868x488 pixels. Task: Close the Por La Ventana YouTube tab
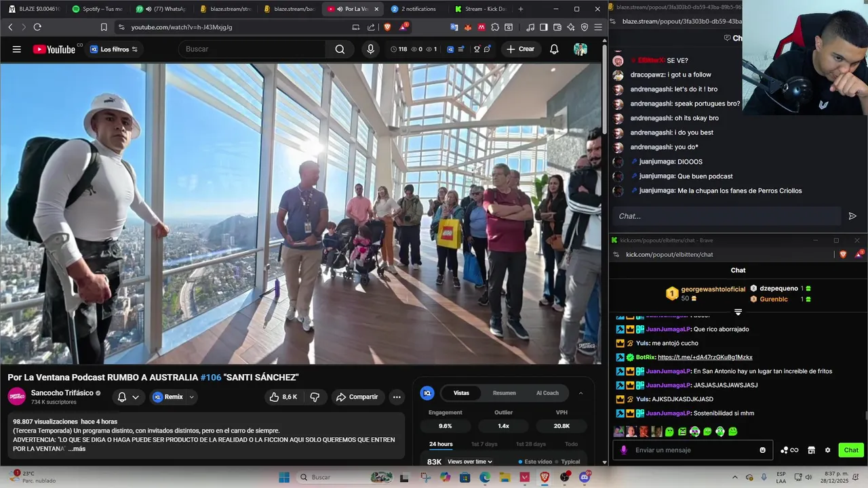[376, 9]
